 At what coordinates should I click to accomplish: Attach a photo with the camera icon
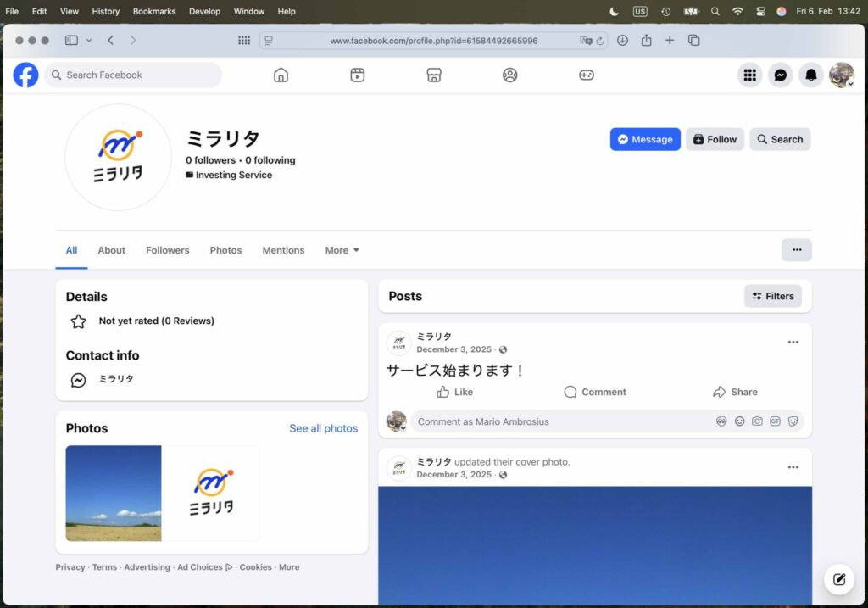pyautogui.click(x=757, y=421)
